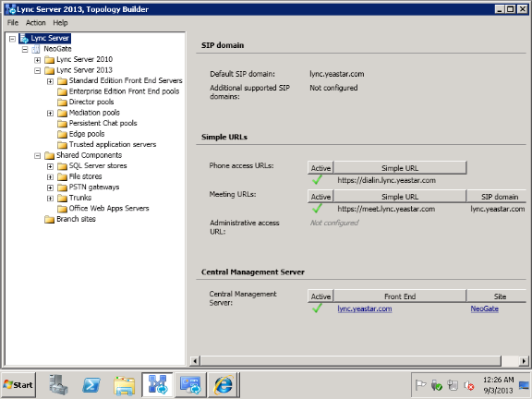Click Standard Edition Front End Servers folder icon
532x399 pixels.
[62, 81]
